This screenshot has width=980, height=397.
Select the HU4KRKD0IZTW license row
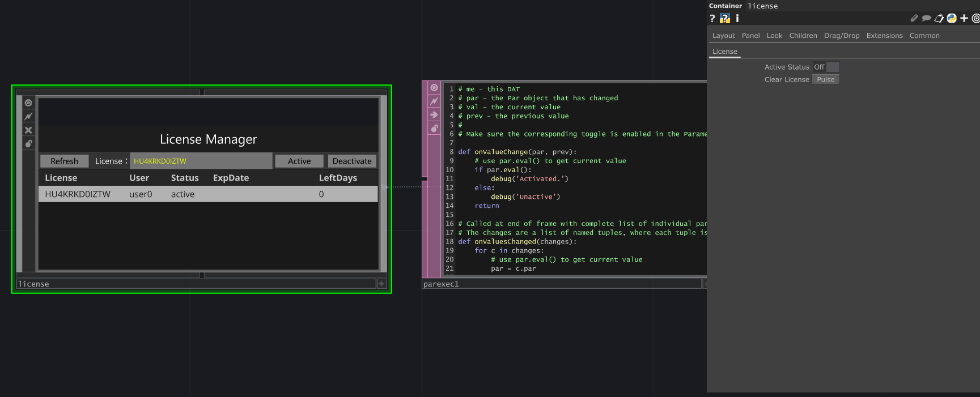click(x=207, y=194)
